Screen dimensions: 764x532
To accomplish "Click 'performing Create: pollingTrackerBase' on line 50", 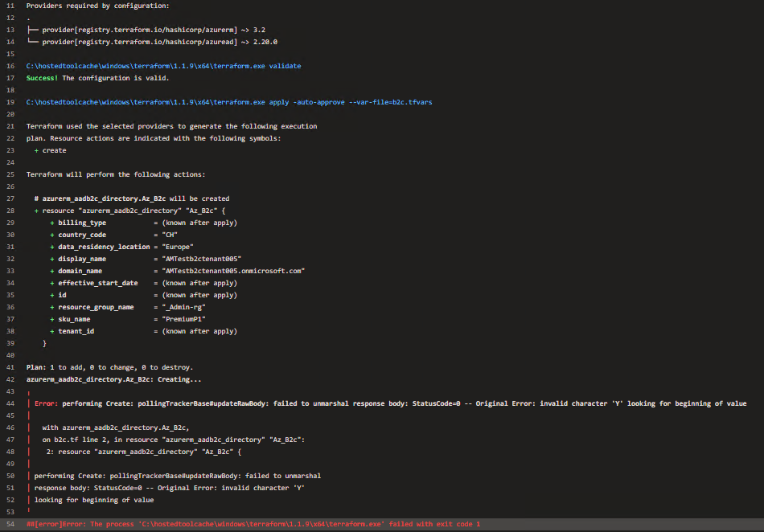I will (x=178, y=476).
